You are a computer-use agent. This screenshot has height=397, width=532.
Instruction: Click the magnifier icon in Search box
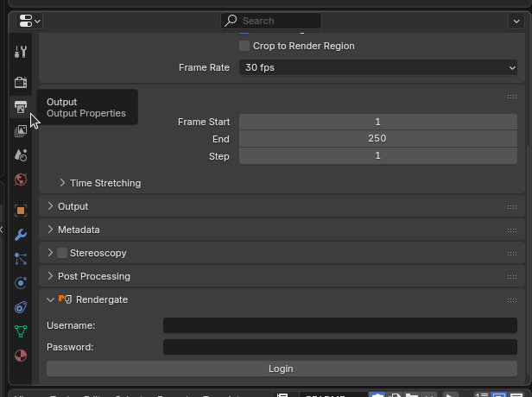pyautogui.click(x=231, y=21)
